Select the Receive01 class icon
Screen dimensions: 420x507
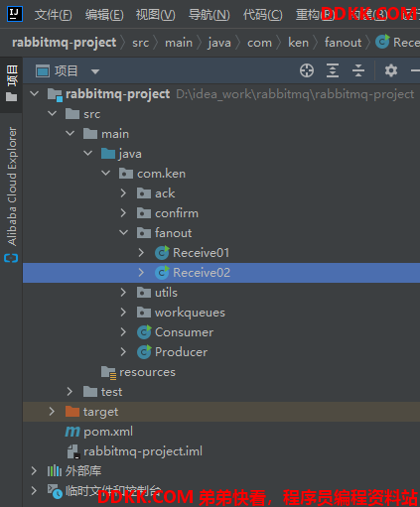point(162,253)
